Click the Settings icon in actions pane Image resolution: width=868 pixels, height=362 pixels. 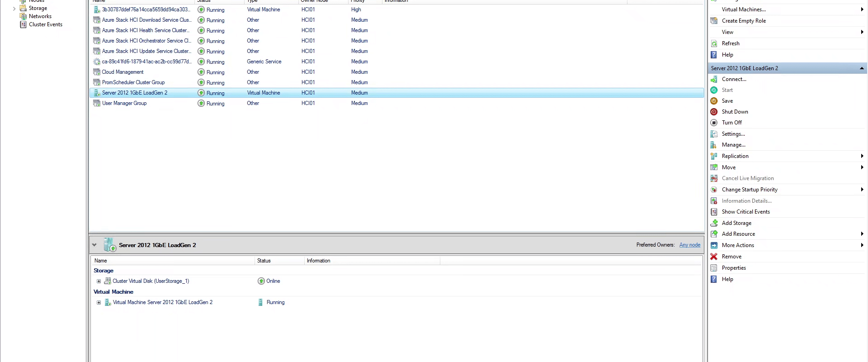714,134
